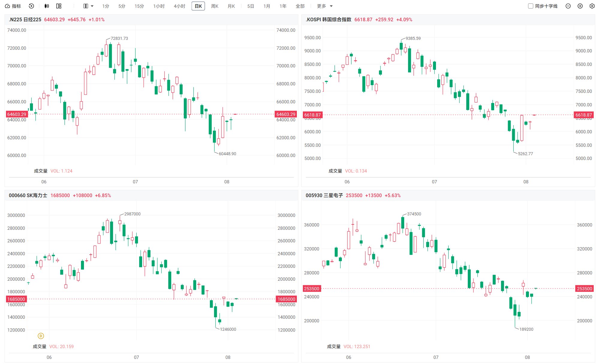
Task: Click the D dividend marker on SK海力士 chart
Action: [41, 336]
